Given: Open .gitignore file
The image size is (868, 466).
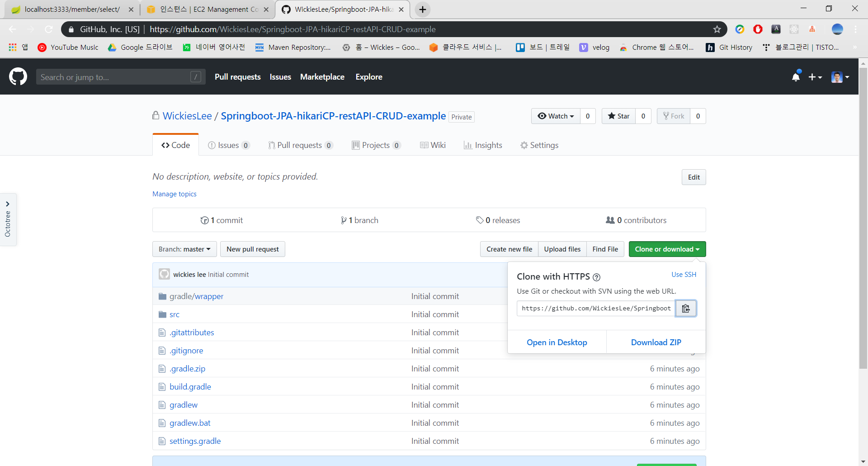Looking at the screenshot, I should [186, 351].
